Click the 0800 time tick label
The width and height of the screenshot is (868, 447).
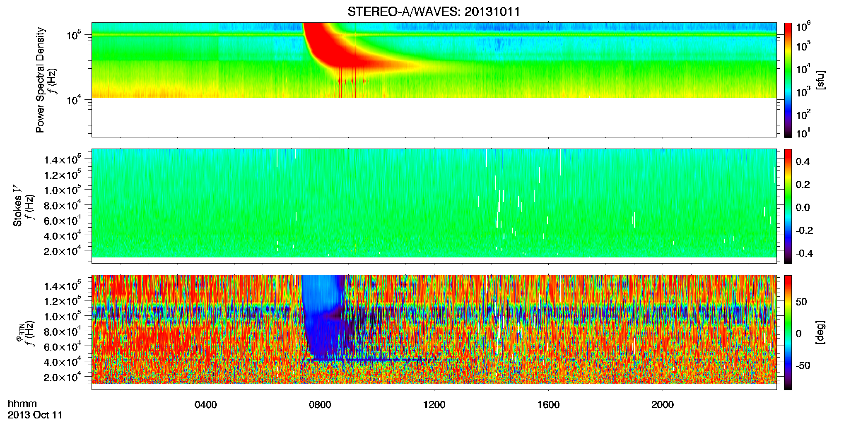(x=320, y=405)
